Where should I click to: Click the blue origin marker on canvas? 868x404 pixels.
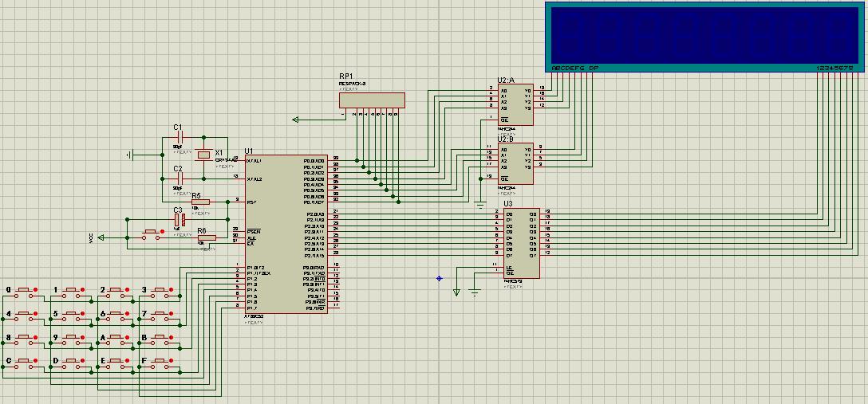coord(439,278)
